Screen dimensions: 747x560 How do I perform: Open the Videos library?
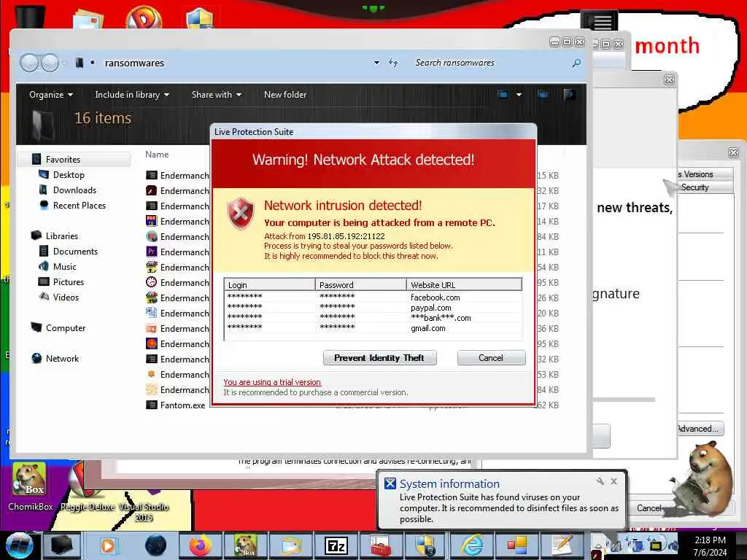66,297
